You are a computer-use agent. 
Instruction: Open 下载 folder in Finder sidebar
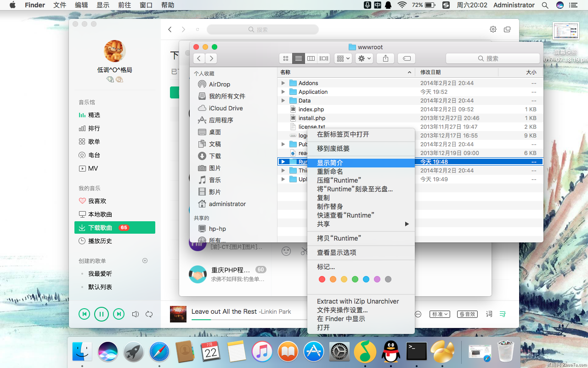pos(215,156)
